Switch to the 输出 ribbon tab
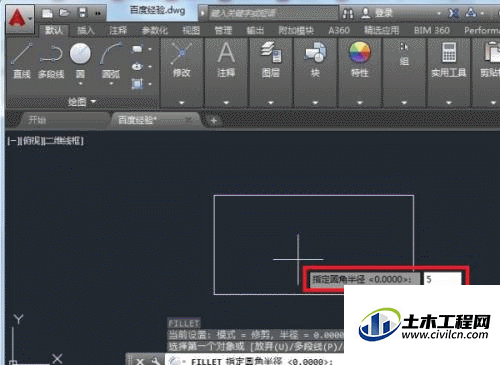The image size is (500, 365). pyautogui.click(x=255, y=31)
